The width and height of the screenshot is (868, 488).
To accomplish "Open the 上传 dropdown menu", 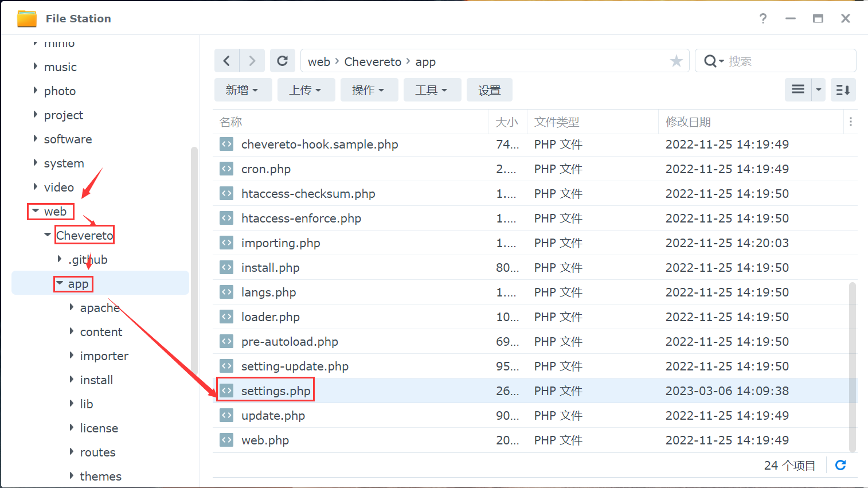I will click(x=306, y=90).
